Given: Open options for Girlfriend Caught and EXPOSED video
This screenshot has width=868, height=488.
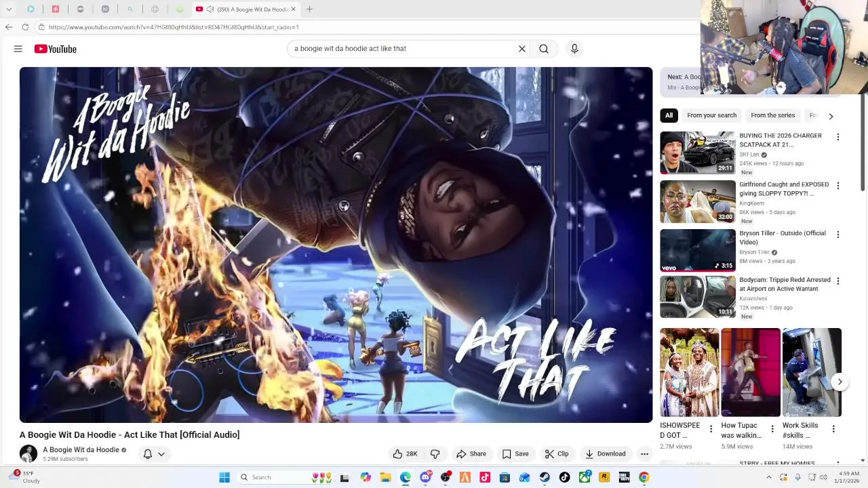Looking at the screenshot, I should pyautogui.click(x=837, y=186).
